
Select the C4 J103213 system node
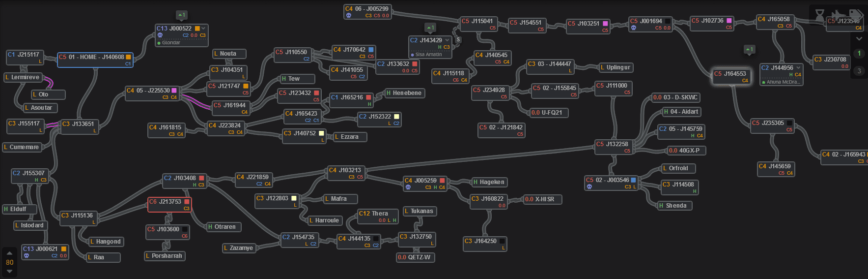[346, 173]
